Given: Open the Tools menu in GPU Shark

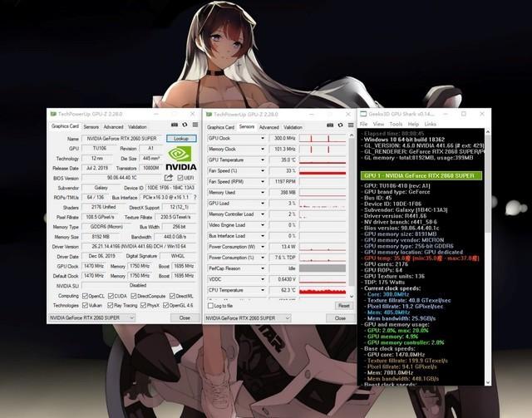Looking at the screenshot, I should (396, 124).
